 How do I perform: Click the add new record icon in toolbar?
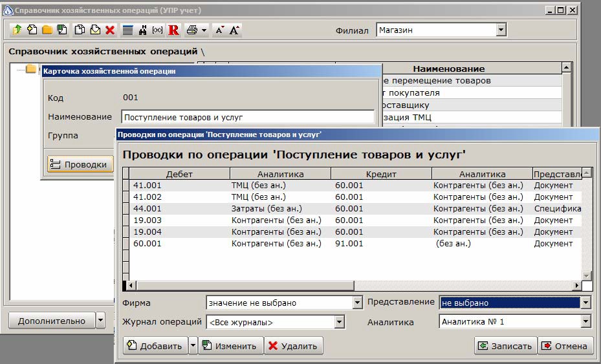click(32, 30)
